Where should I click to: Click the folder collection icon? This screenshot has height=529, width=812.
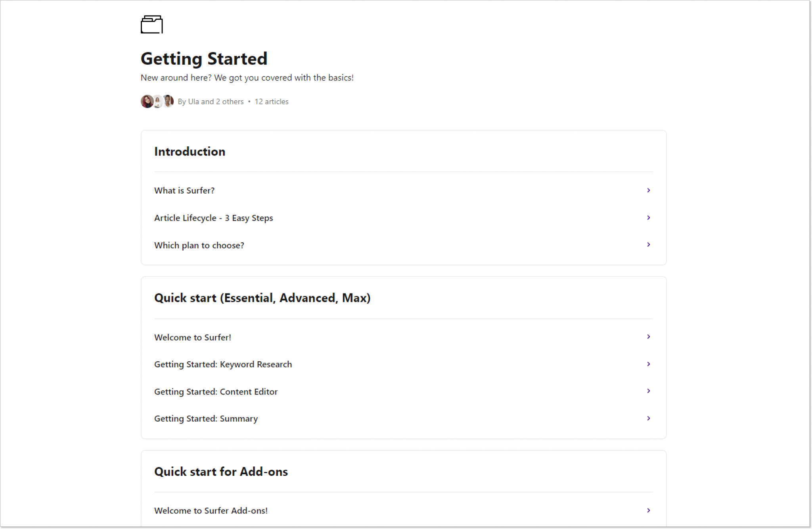pos(151,25)
